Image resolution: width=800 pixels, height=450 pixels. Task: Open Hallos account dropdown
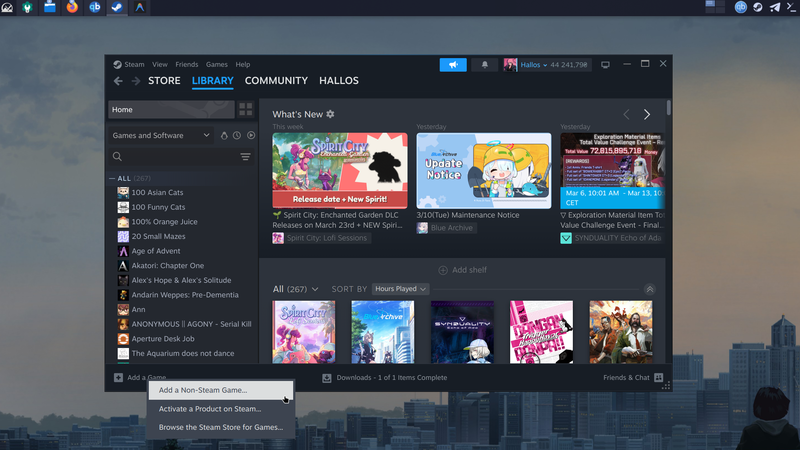(x=534, y=65)
